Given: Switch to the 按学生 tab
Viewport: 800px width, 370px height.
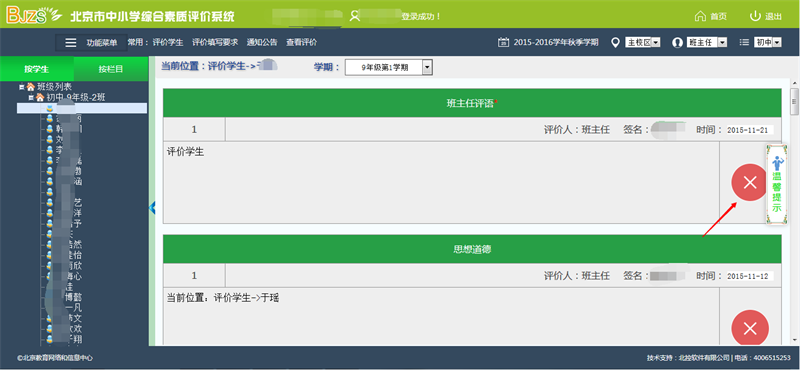Looking at the screenshot, I should (x=37, y=69).
